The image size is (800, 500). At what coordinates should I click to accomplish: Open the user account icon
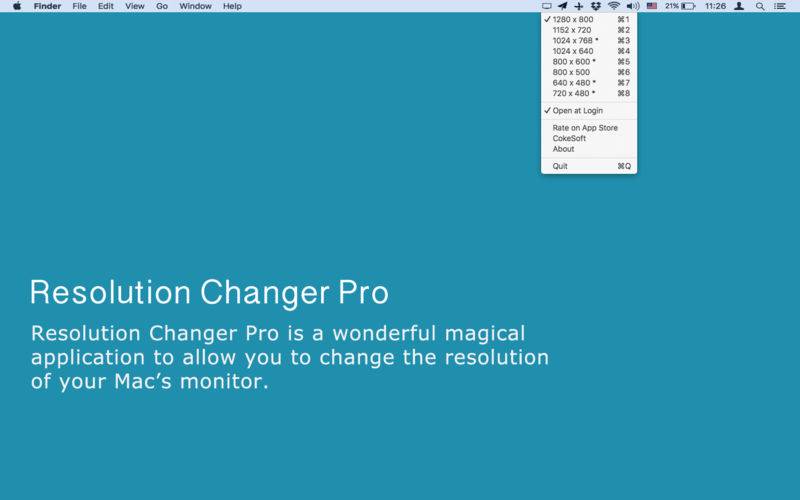(x=739, y=6)
